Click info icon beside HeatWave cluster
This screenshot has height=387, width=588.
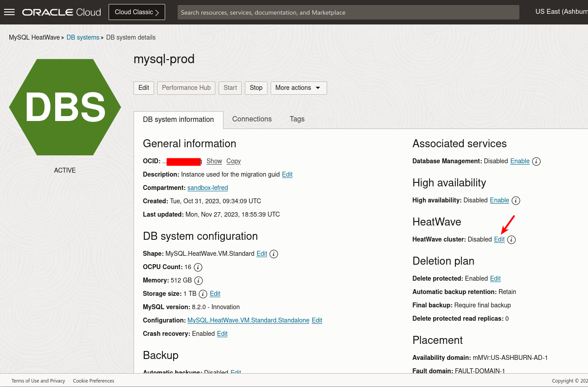click(x=511, y=240)
